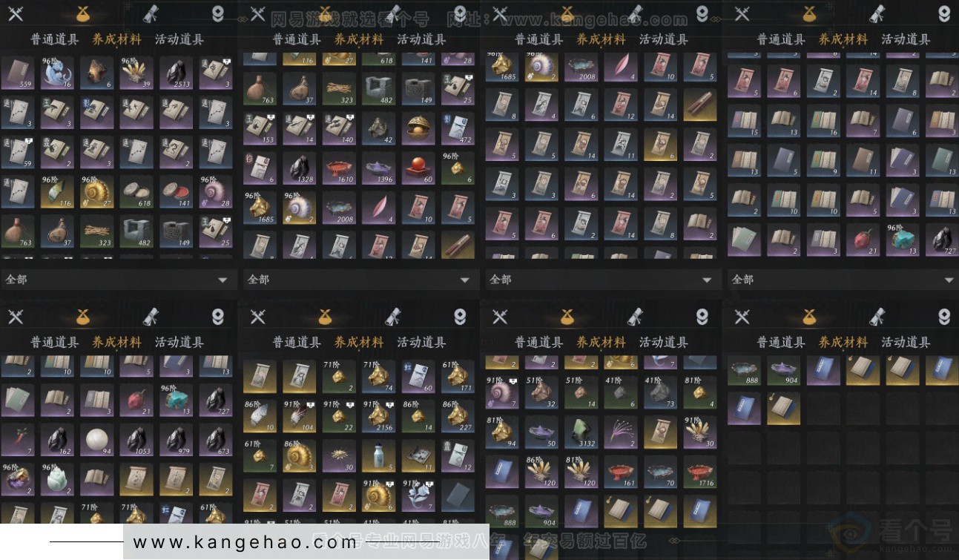Click the black ore stack showing 1328
This screenshot has width=959, height=560.
pos(300,169)
